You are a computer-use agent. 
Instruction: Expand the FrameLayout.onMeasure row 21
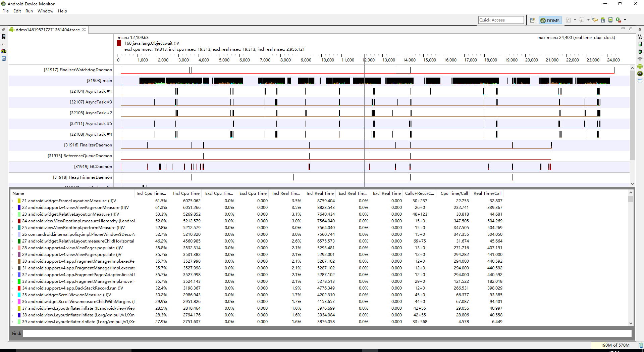[13, 201]
